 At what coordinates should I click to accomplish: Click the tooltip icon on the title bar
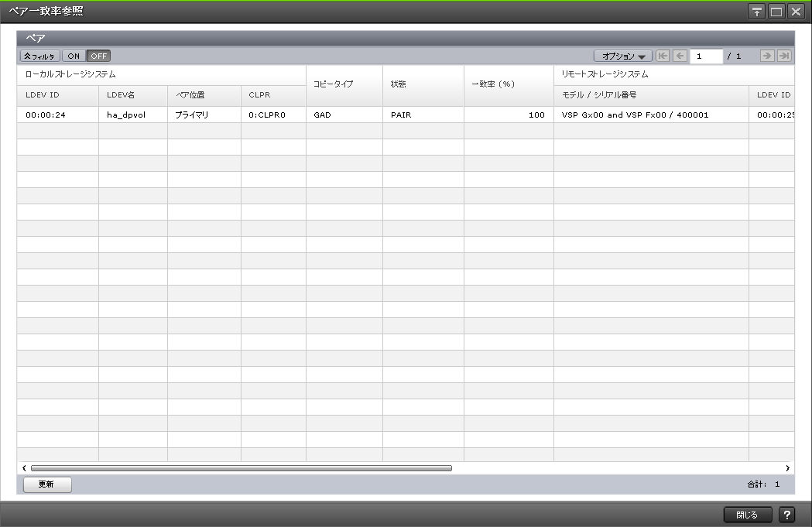[757, 11]
